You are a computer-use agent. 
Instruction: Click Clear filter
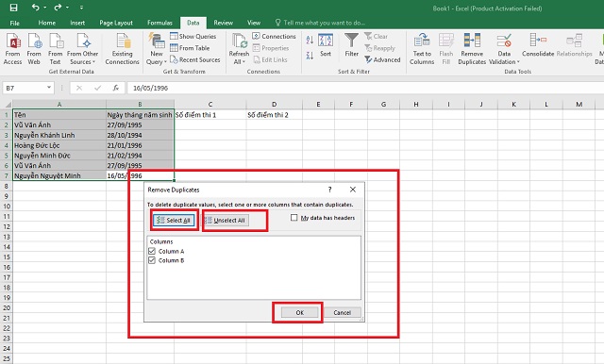point(376,36)
